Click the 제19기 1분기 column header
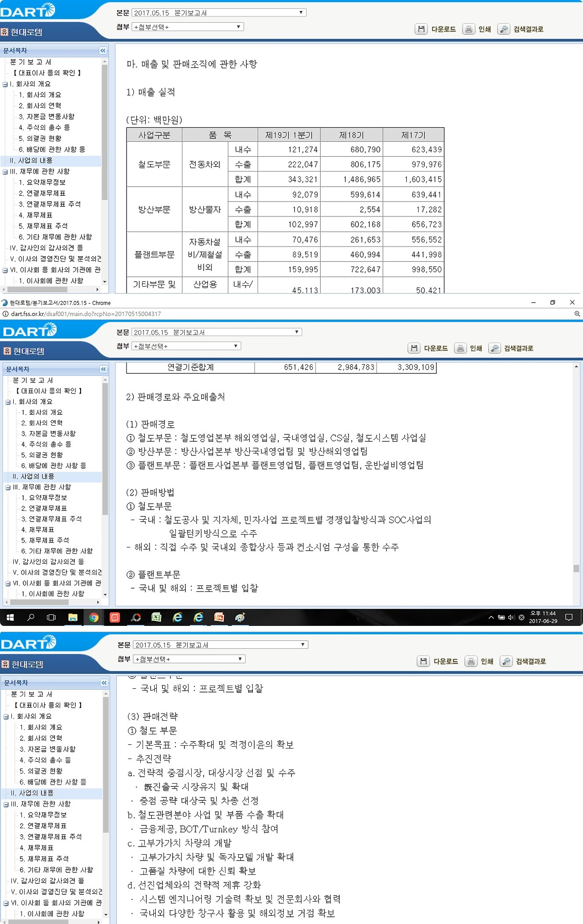 tap(289, 135)
